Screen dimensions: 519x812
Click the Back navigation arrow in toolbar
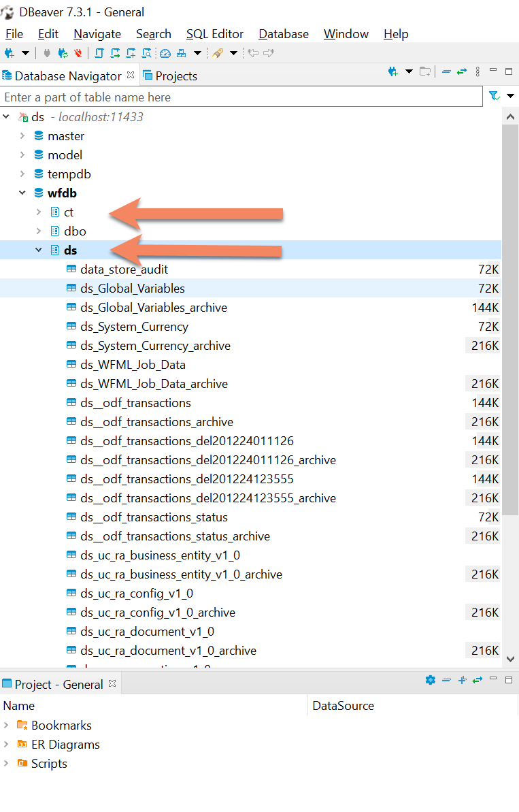pyautogui.click(x=253, y=53)
